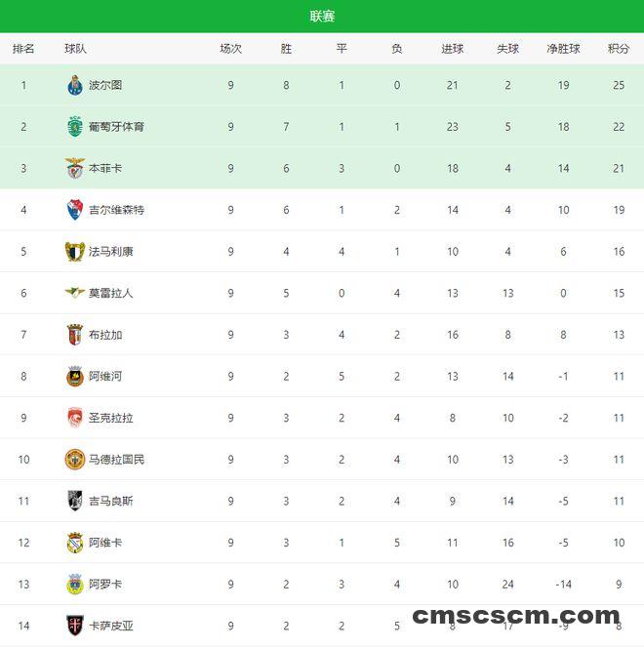Viewport: 644px width, 648px height.
Task: Click the 马德拉国民 club badge
Action: coord(75,459)
